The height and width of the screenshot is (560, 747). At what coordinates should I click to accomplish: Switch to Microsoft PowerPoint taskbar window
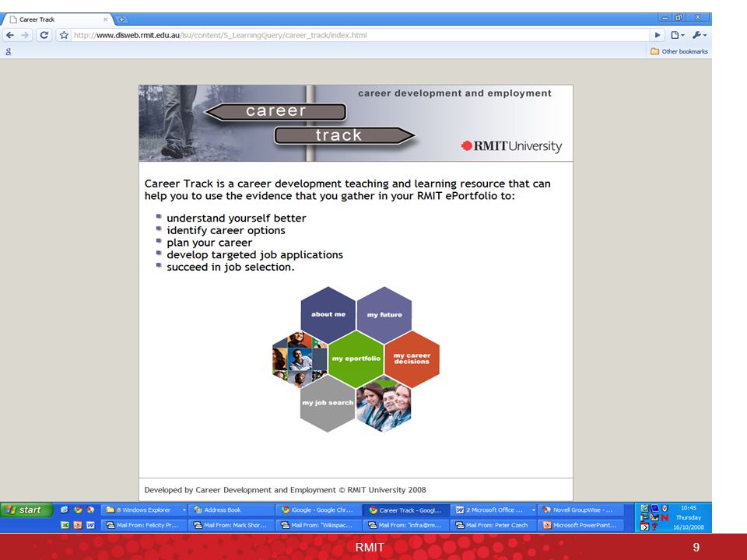pyautogui.click(x=581, y=525)
